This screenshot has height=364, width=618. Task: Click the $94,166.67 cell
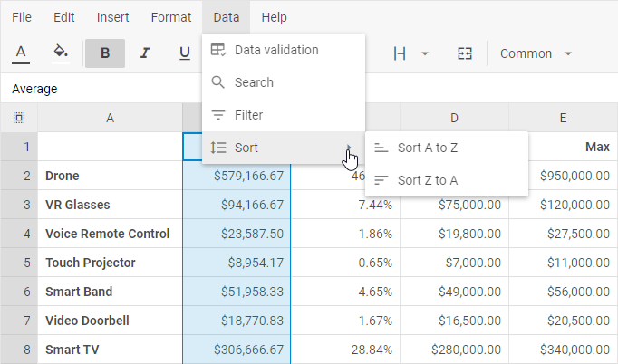(x=237, y=205)
